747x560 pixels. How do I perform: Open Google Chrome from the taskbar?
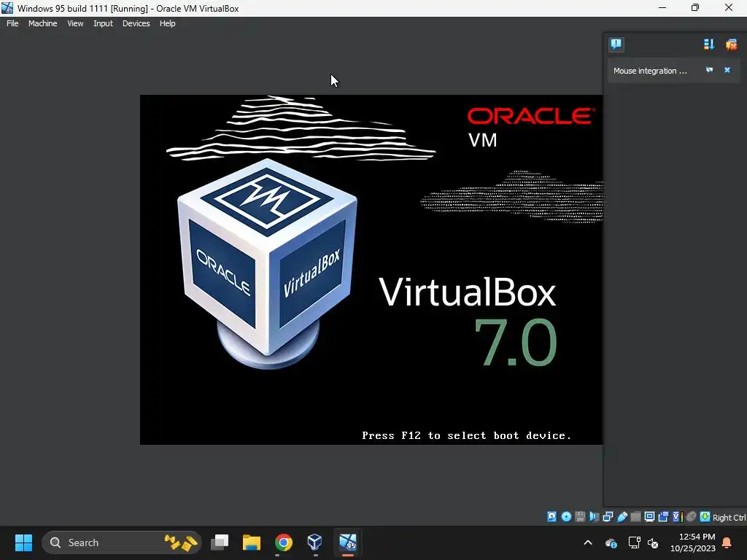pos(284,542)
